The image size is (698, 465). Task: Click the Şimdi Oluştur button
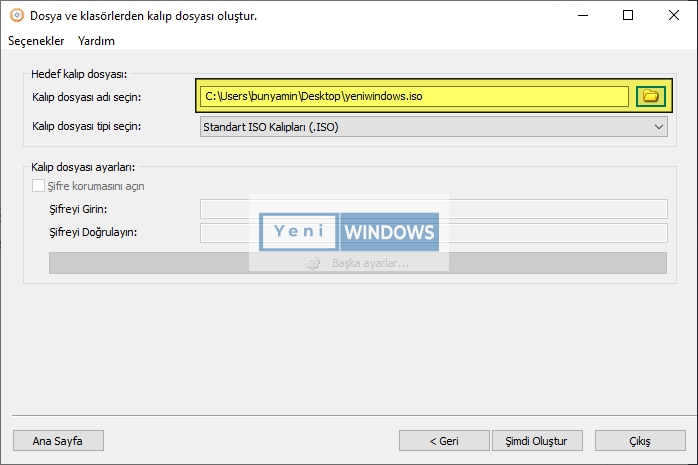[537, 441]
